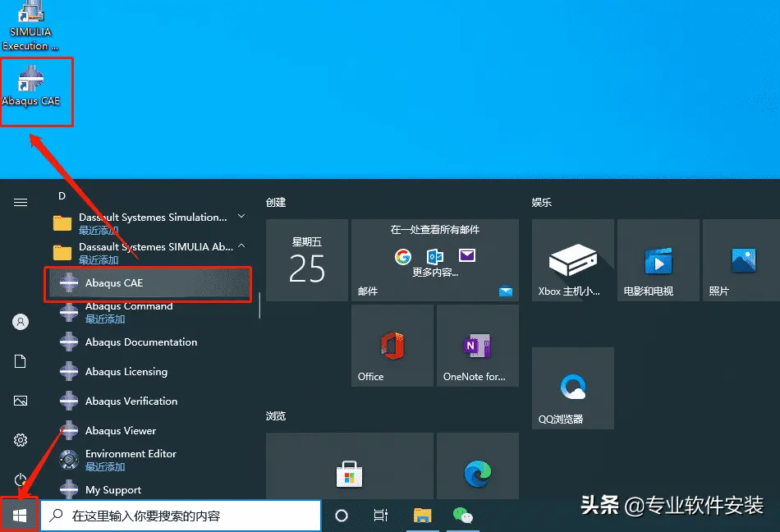Expand Start menu hamburger navigation
The height and width of the screenshot is (532, 780).
21,202
